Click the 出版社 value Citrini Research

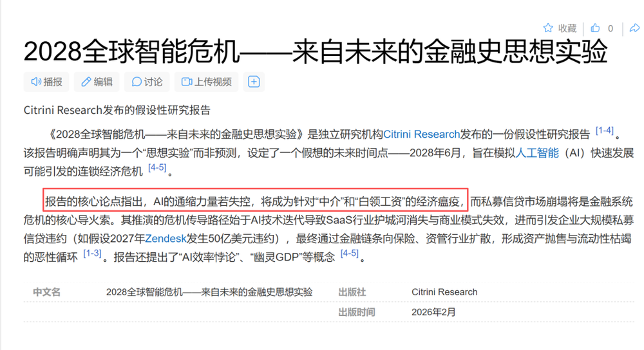tap(444, 292)
